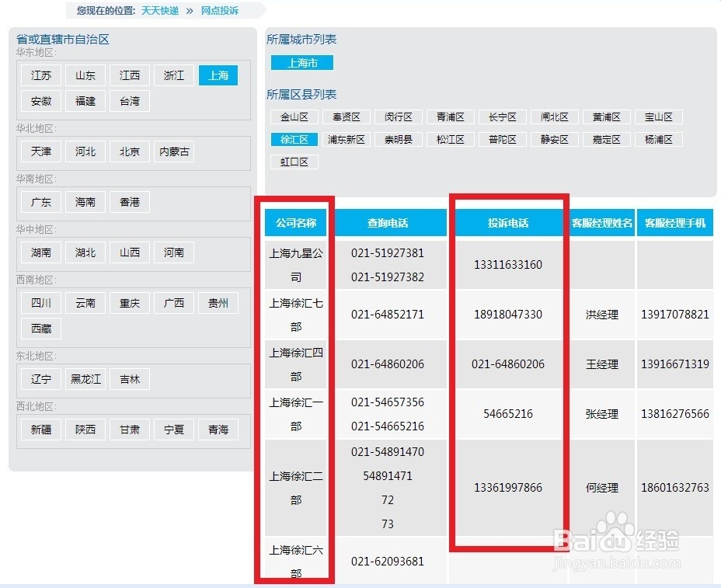Click the 客服经理姓名 column header
Image resolution: width=721 pixels, height=588 pixels.
pos(602,223)
